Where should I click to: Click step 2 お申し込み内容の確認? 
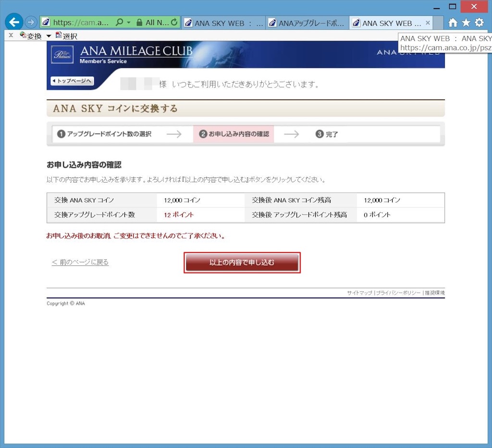click(234, 134)
